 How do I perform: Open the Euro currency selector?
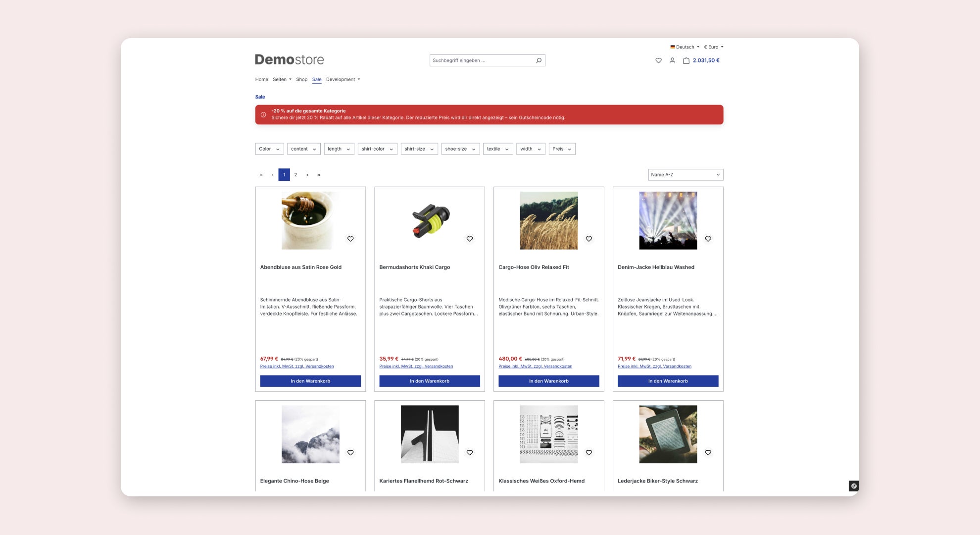pos(714,47)
